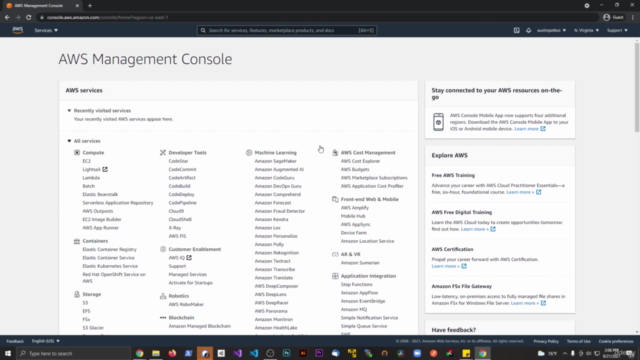640x360 pixels.
Task: Open the English (US) language dropdown
Action: [x=46, y=341]
